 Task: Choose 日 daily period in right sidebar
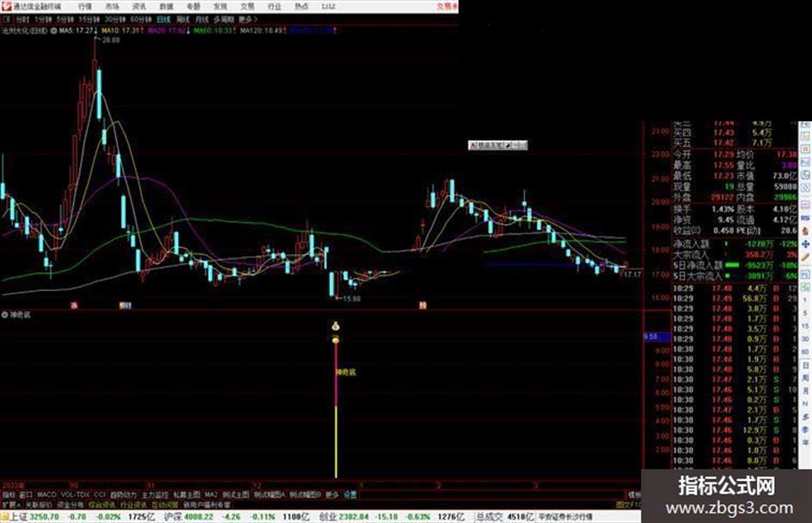click(805, 366)
